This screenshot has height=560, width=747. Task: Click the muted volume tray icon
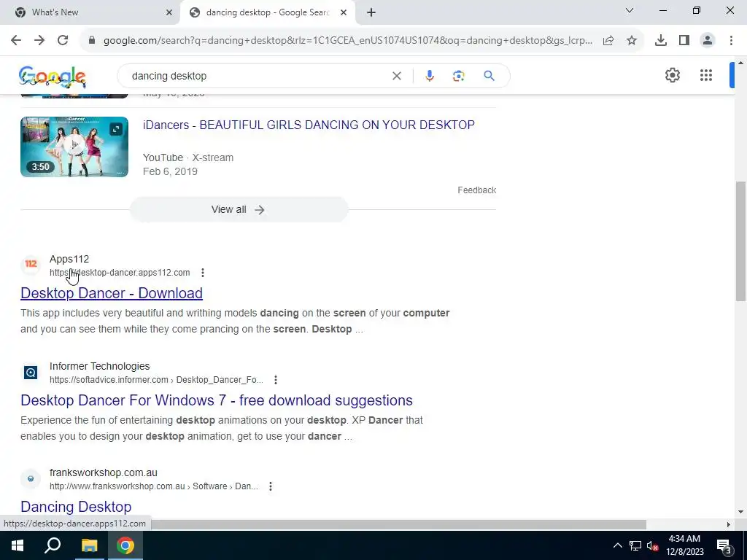tap(653, 545)
